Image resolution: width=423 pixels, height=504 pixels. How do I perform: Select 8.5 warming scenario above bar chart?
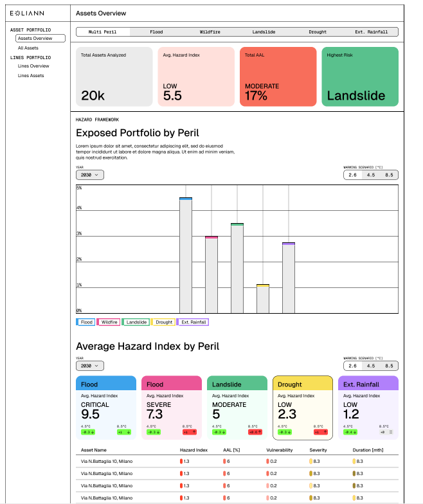coord(389,175)
